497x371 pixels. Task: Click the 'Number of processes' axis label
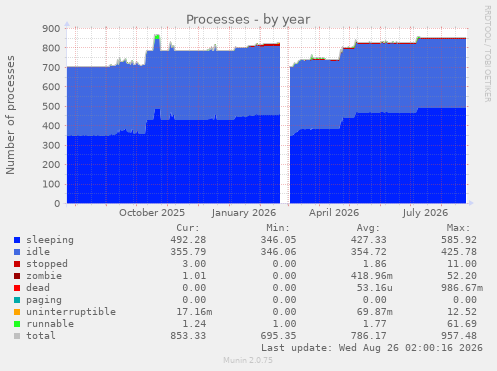(x=11, y=115)
